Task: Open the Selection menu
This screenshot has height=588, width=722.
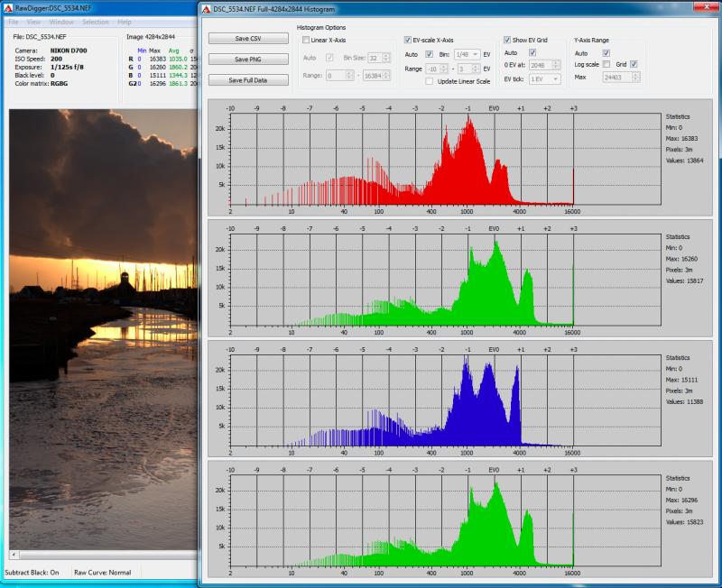Action: (96, 22)
